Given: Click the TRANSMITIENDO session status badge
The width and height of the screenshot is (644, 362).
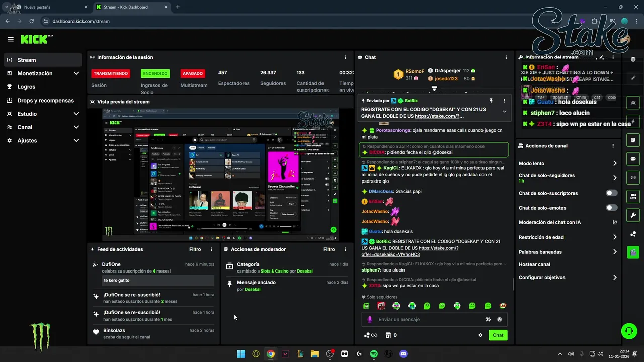Looking at the screenshot, I should click(111, 73).
